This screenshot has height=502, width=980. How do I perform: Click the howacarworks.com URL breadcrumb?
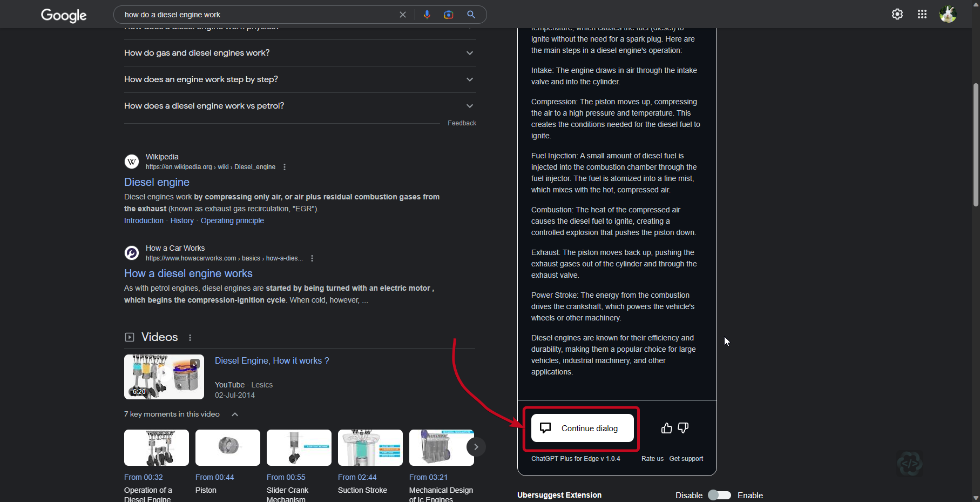click(x=224, y=258)
